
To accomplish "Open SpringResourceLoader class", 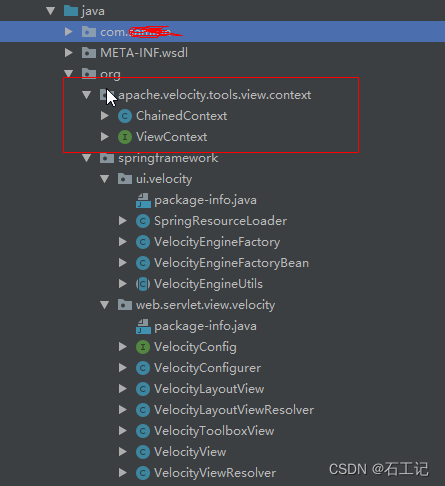I will click(220, 221).
